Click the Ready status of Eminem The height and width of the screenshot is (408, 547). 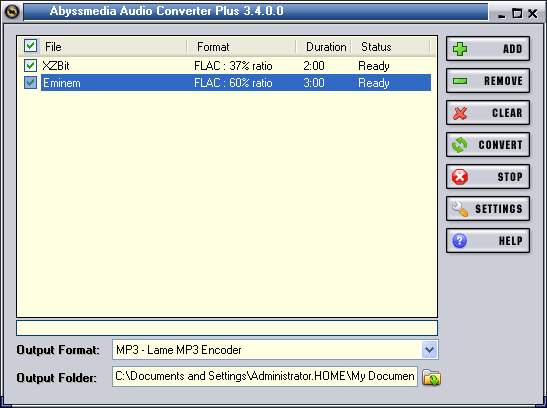374,83
